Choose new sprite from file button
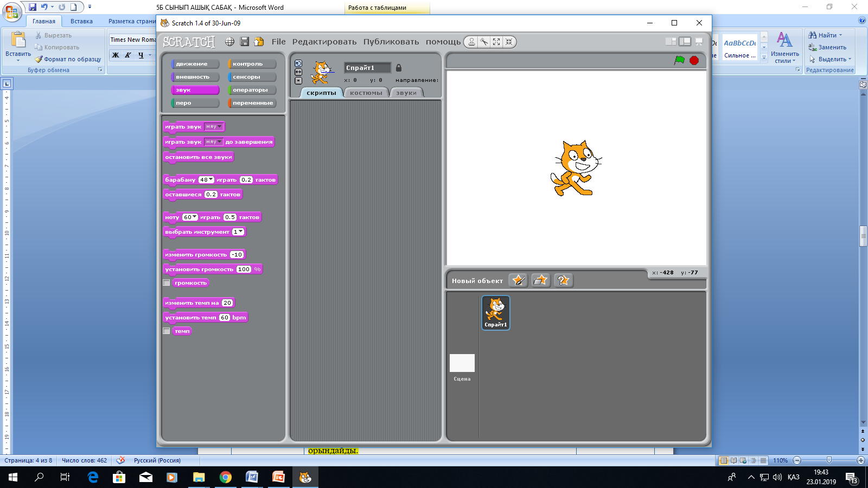Viewport: 868px width, 488px height. (x=541, y=280)
